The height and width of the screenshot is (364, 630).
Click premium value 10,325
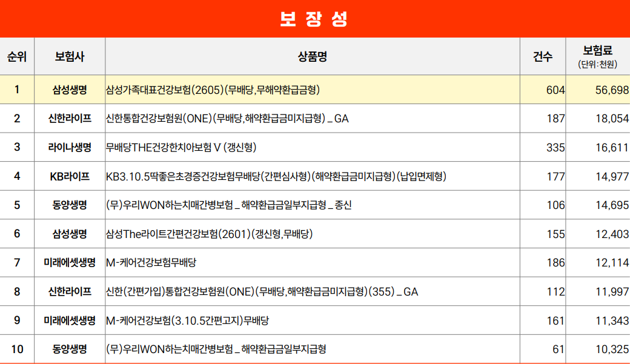tap(612, 349)
